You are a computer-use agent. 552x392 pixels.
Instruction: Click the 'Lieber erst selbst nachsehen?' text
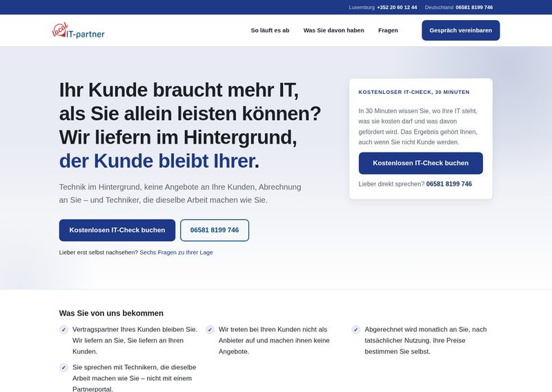99,253
